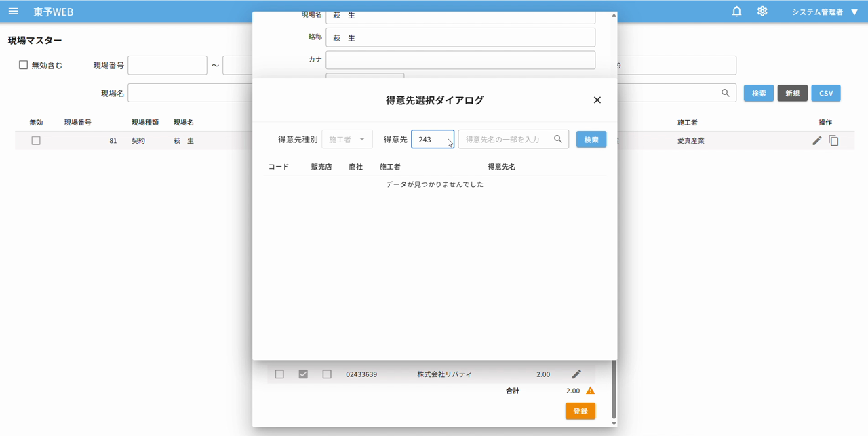
Task: Edit 株式会社リバティ row with pencil
Action: (x=576, y=374)
